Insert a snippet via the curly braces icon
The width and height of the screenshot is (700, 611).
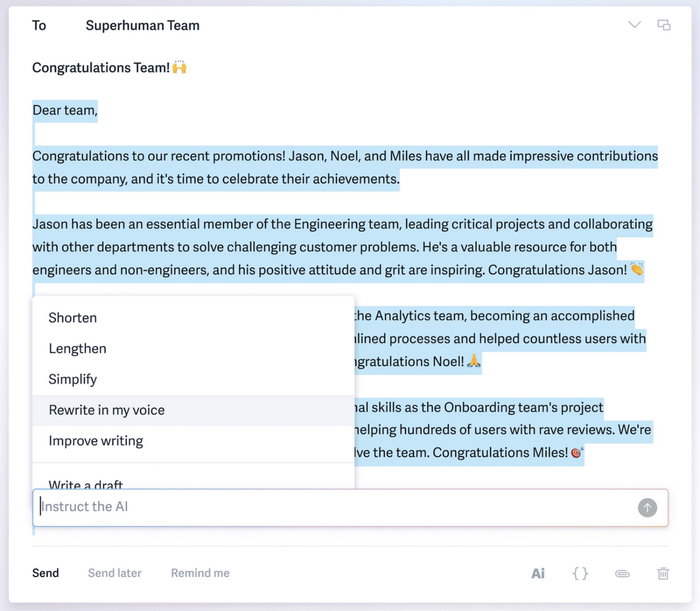click(x=580, y=573)
